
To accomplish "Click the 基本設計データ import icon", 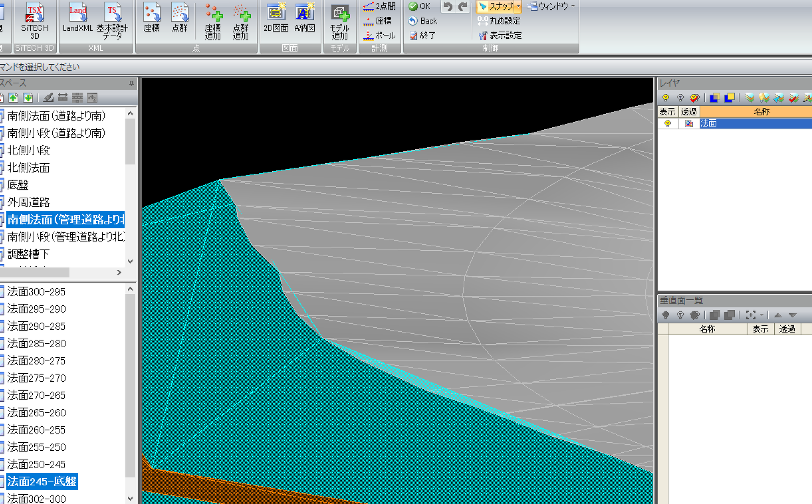I will [112, 21].
